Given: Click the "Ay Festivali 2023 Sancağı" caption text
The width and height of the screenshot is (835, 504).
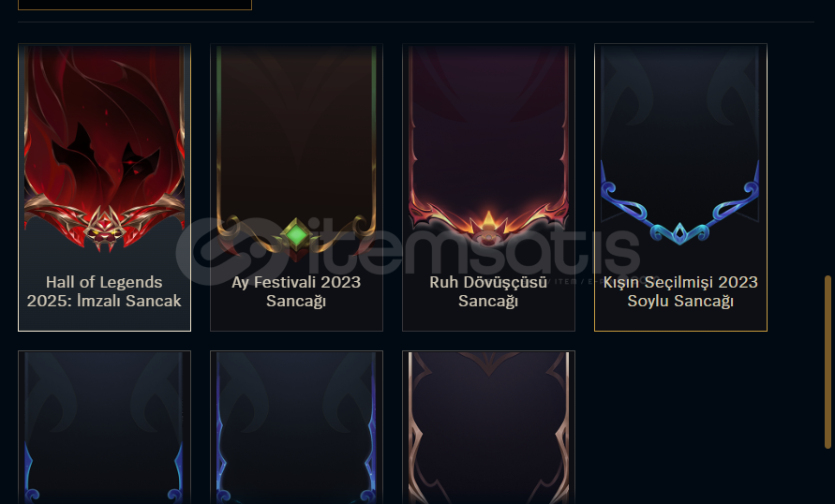Looking at the screenshot, I should [x=296, y=291].
